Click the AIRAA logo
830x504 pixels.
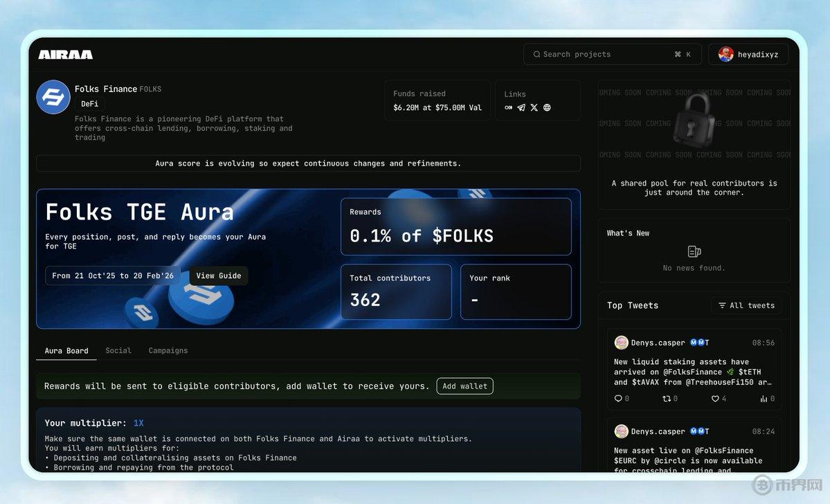coord(66,55)
